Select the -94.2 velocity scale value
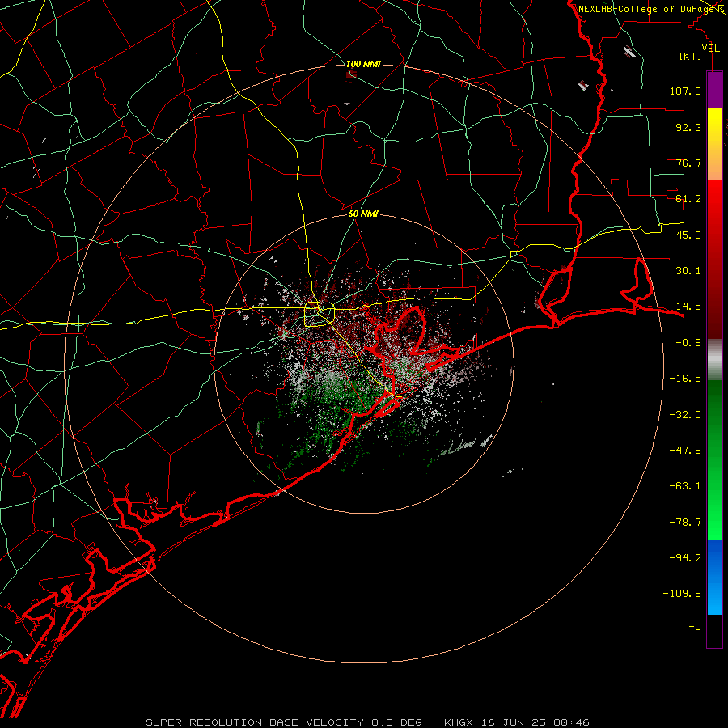Image resolution: width=728 pixels, height=728 pixels. point(685,558)
